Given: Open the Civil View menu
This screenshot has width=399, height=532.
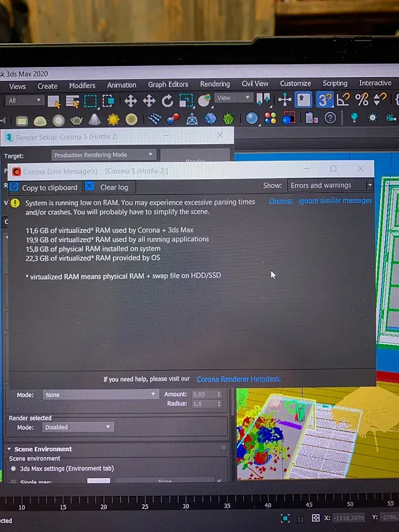Looking at the screenshot, I should 255,84.
